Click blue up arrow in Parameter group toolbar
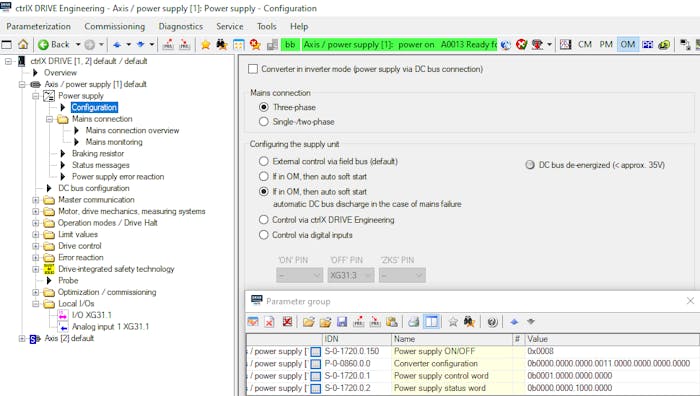The height and width of the screenshot is (396, 700). [x=514, y=321]
